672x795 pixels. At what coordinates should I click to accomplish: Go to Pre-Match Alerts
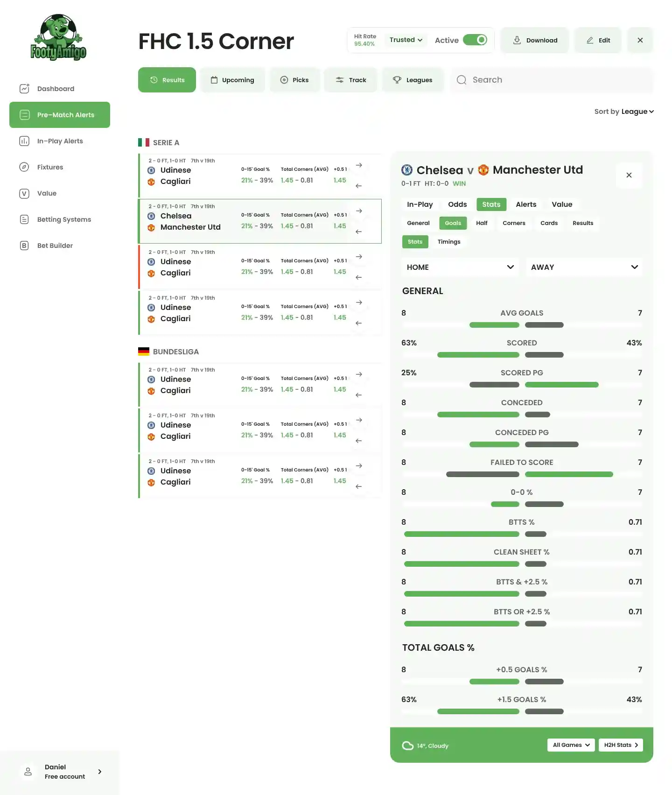[x=60, y=115]
